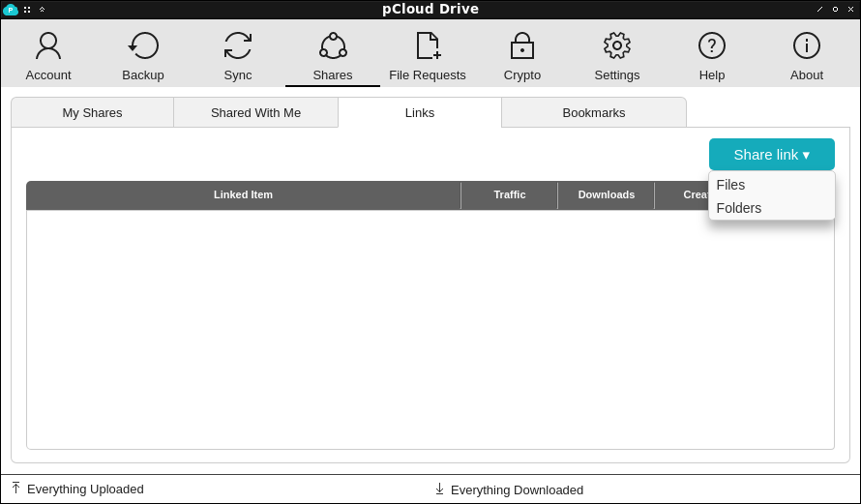
Task: Open the Crypto lock section
Action: [x=522, y=56]
